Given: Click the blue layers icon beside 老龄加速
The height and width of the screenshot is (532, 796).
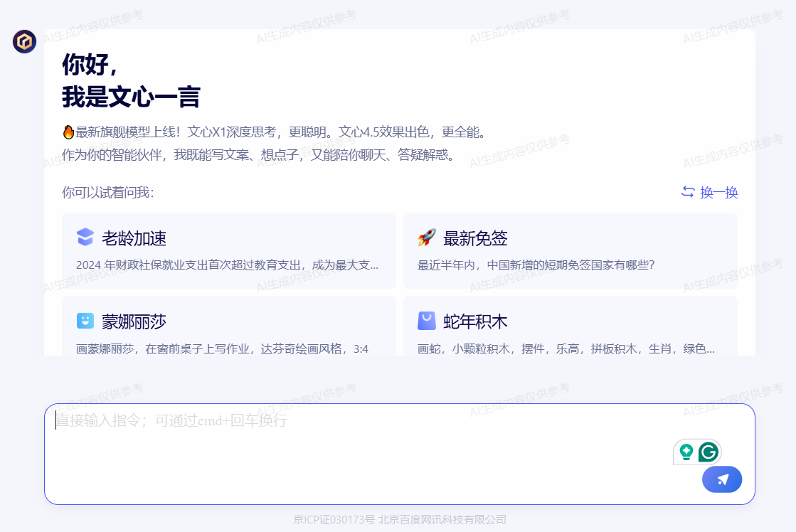Looking at the screenshot, I should (x=84, y=238).
